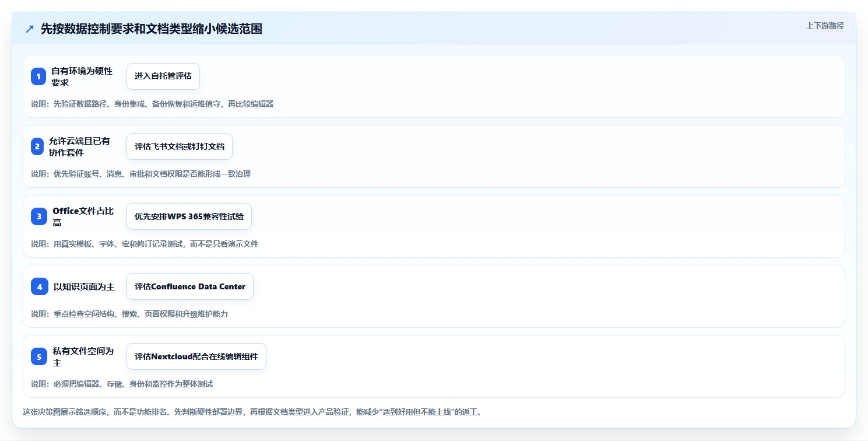Click the step 2 number badge
The height and width of the screenshot is (441, 868).
(x=37, y=146)
